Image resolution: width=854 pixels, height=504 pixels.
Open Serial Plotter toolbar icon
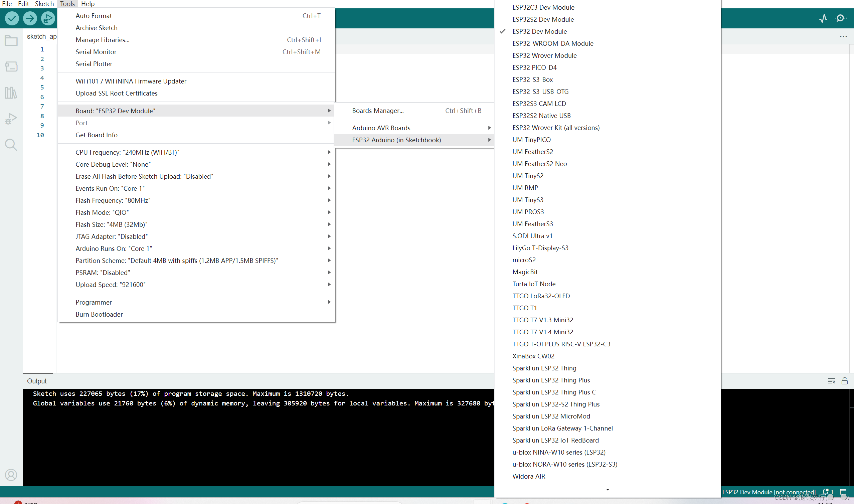click(823, 18)
